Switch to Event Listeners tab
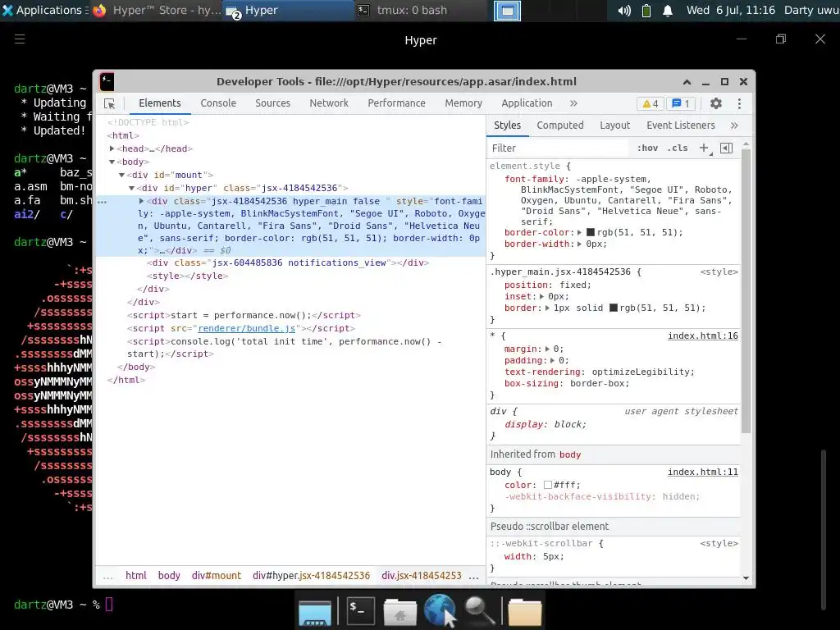The height and width of the screenshot is (630, 840). (680, 126)
